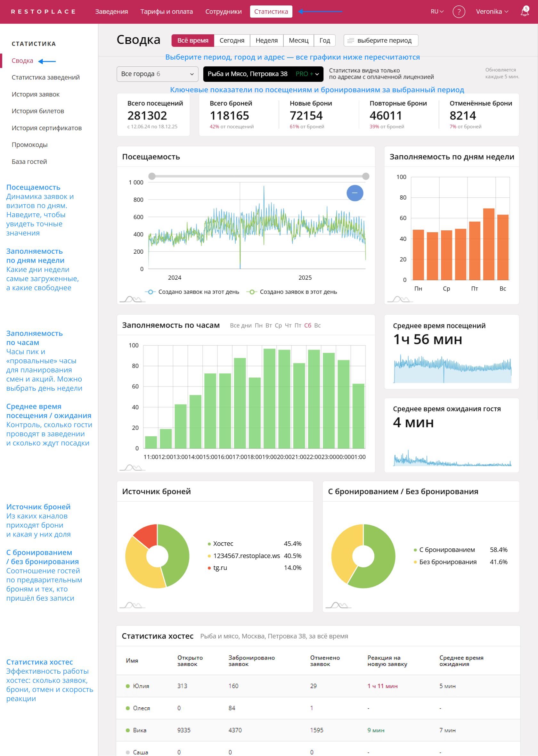Toggle legend series Создано заявок в этот день
Image resolution: width=538 pixels, height=756 pixels.
pyautogui.click(x=292, y=292)
